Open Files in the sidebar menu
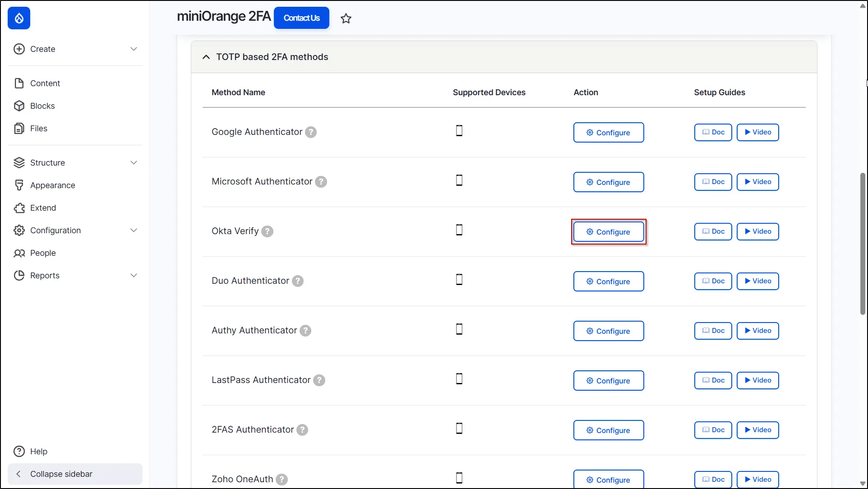 pyautogui.click(x=75, y=129)
